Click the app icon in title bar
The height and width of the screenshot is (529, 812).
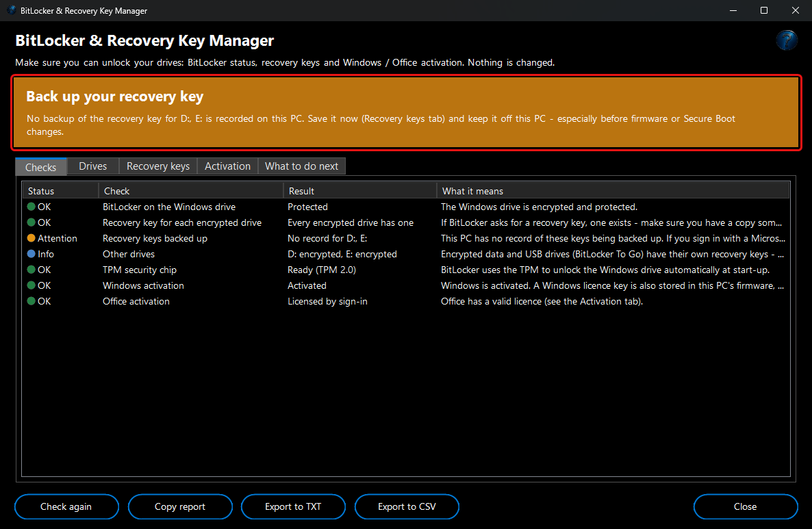[12, 10]
